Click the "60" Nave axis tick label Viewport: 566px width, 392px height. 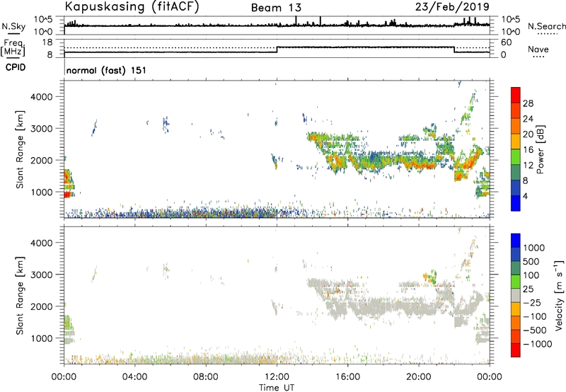(x=506, y=42)
